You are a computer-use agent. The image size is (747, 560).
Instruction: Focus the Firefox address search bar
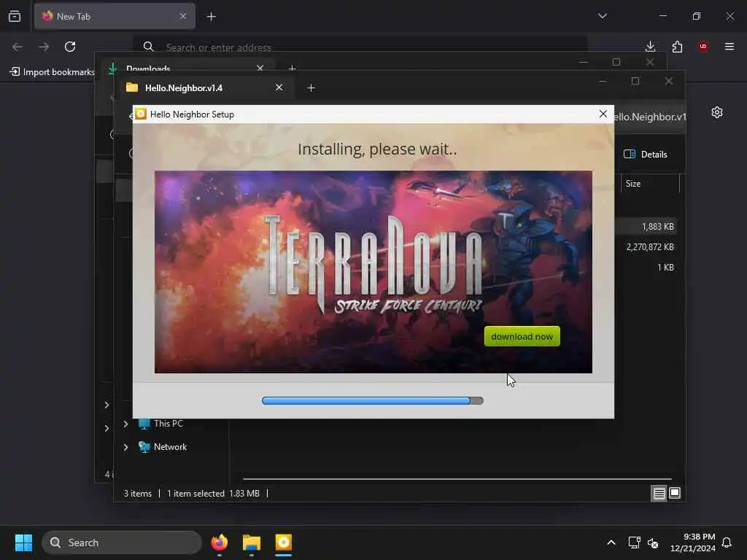[x=360, y=47]
